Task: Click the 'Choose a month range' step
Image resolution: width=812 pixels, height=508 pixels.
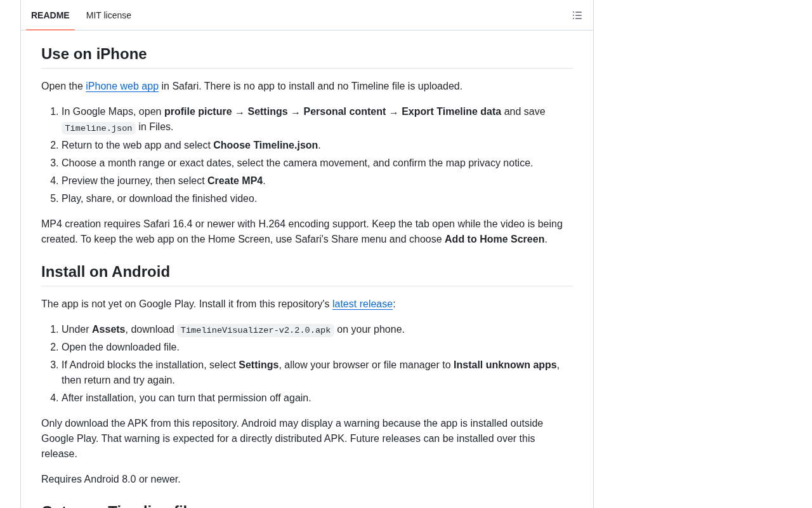Action: tap(298, 163)
